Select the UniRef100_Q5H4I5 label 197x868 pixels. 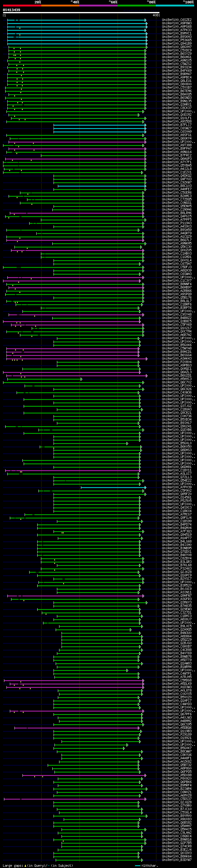[x=177, y=830]
